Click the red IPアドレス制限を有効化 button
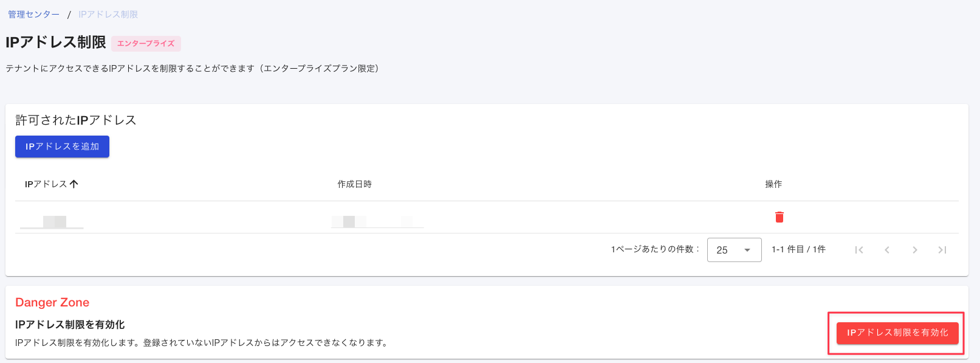 click(x=897, y=333)
